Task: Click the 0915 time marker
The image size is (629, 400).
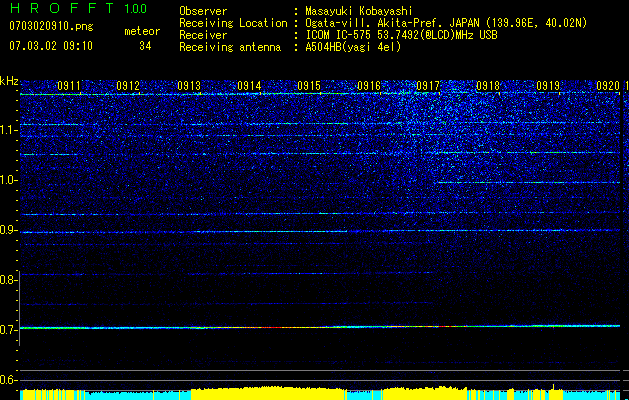Action: pyautogui.click(x=309, y=86)
